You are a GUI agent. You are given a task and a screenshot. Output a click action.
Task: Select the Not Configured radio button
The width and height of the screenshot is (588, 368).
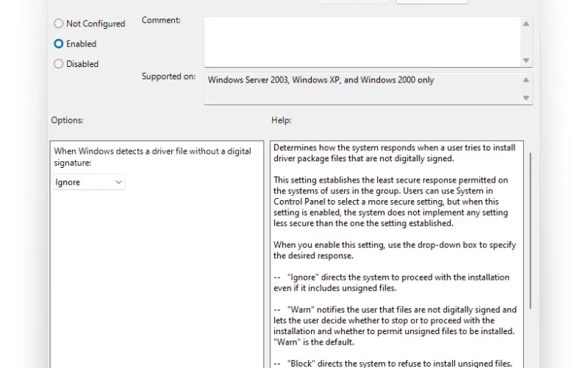(59, 24)
